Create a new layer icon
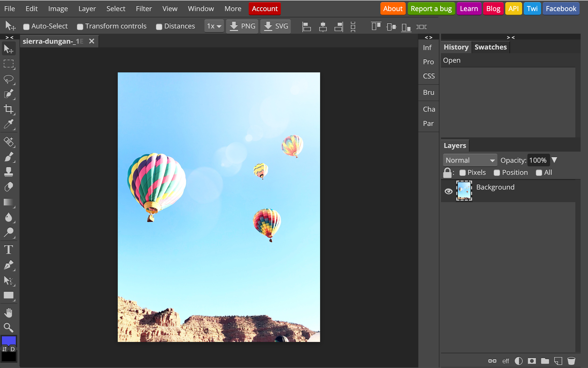The width and height of the screenshot is (588, 368). 558,361
